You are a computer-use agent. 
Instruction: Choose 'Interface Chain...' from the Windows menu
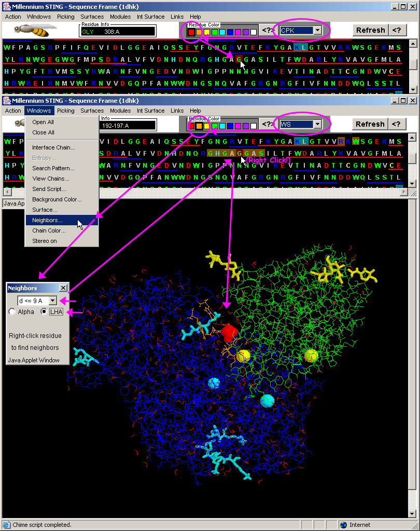pyautogui.click(x=62, y=147)
